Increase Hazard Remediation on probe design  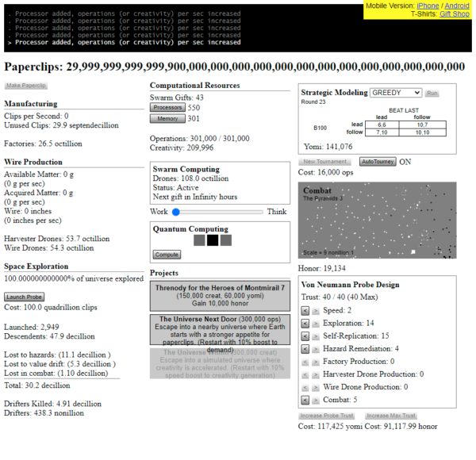point(315,349)
